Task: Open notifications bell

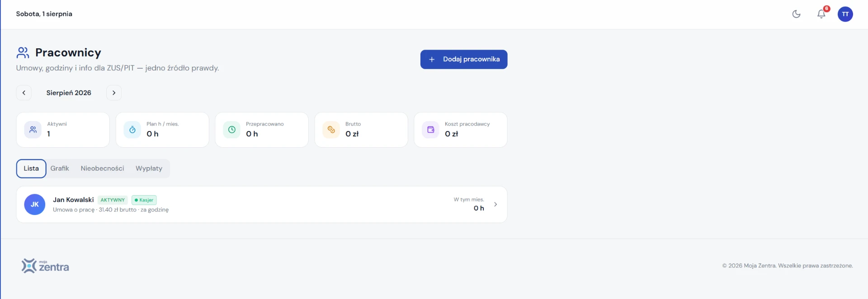Action: tap(821, 14)
